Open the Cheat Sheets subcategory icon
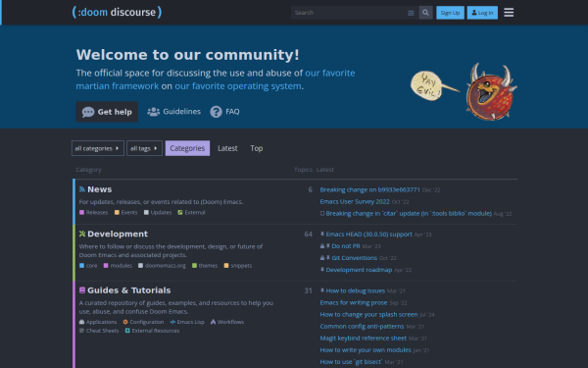Screen dimensions: 588x368 point(81,331)
